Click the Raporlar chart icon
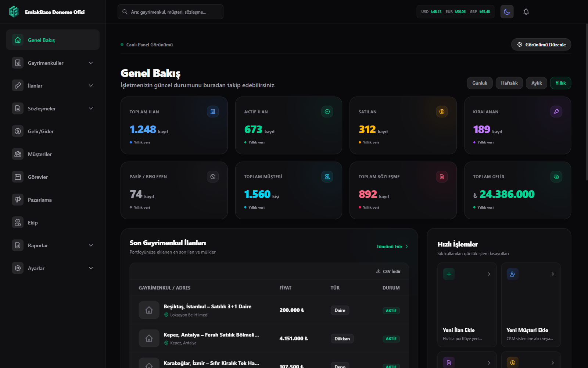The height and width of the screenshot is (368, 588). tap(18, 245)
